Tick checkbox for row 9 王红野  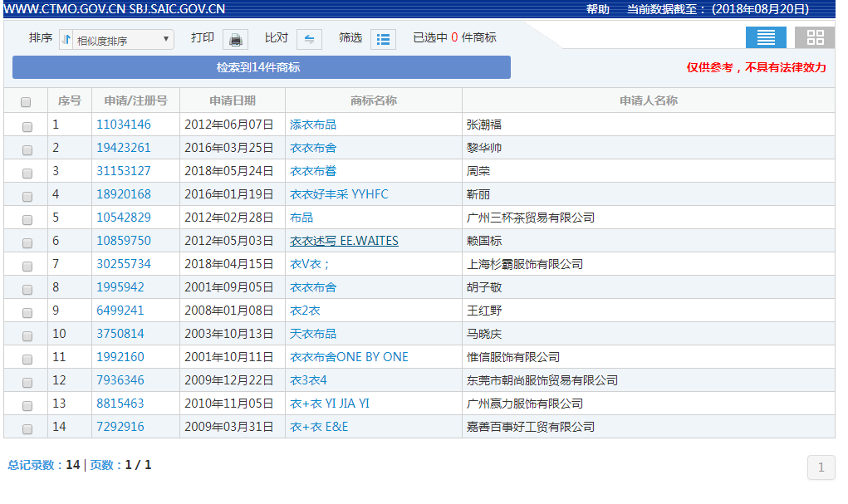coord(27,312)
